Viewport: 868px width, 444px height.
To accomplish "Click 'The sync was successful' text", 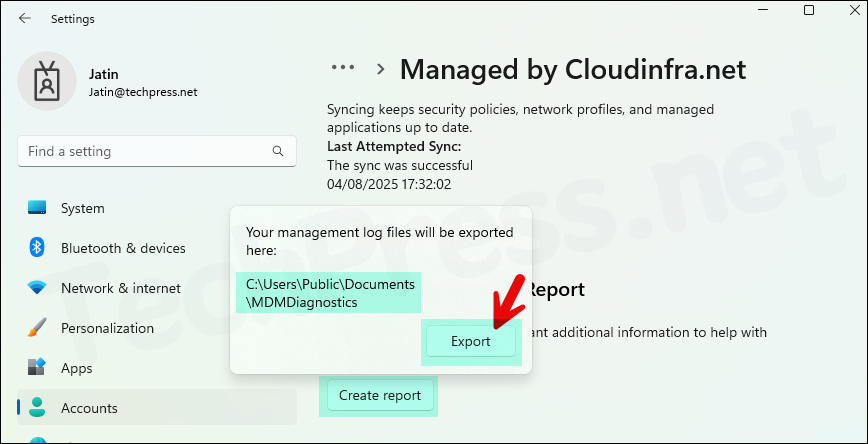I will pos(400,165).
